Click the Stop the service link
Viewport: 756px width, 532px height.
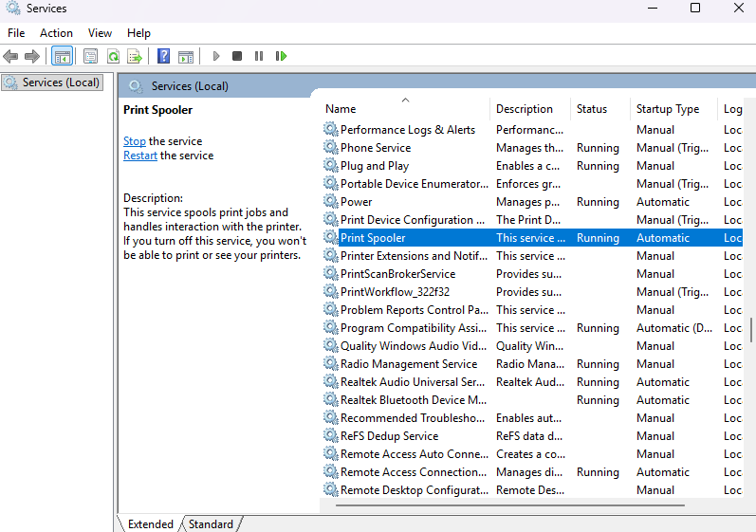[x=135, y=141]
